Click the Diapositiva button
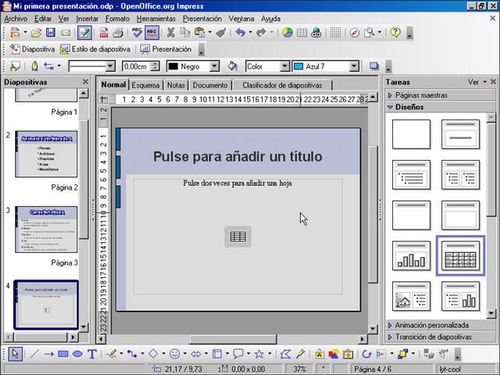500x375 pixels. point(32,49)
